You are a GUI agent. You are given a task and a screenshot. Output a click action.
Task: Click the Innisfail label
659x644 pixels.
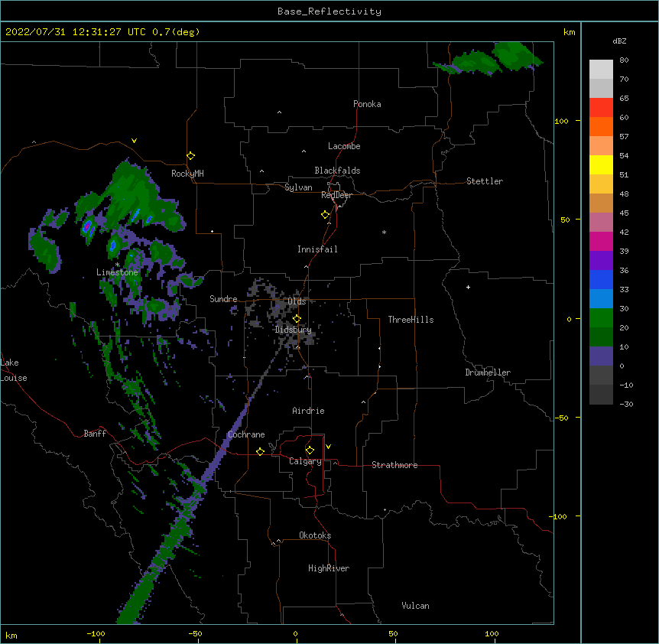pos(317,249)
